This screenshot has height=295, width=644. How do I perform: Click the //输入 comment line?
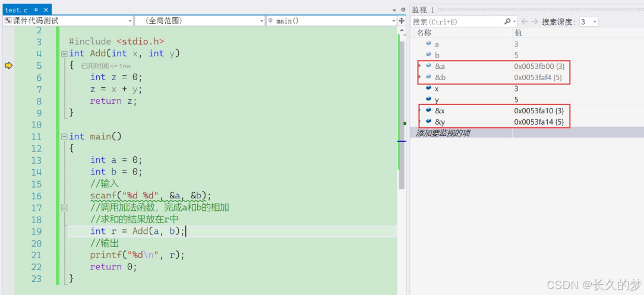pyautogui.click(x=105, y=184)
